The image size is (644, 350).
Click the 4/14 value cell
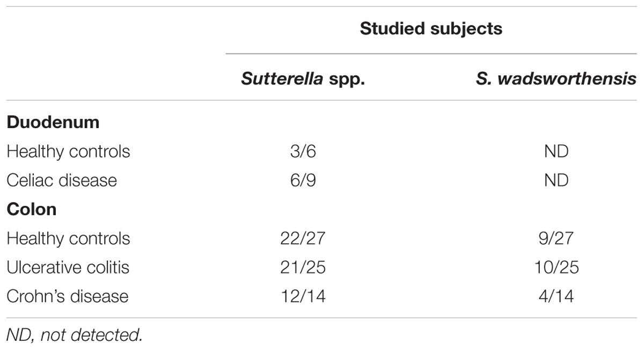point(556,296)
